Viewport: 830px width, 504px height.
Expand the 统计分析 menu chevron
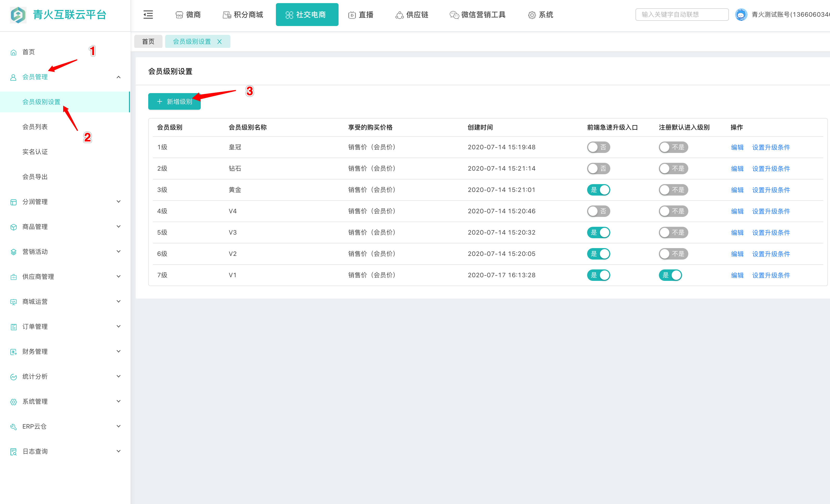[119, 376]
